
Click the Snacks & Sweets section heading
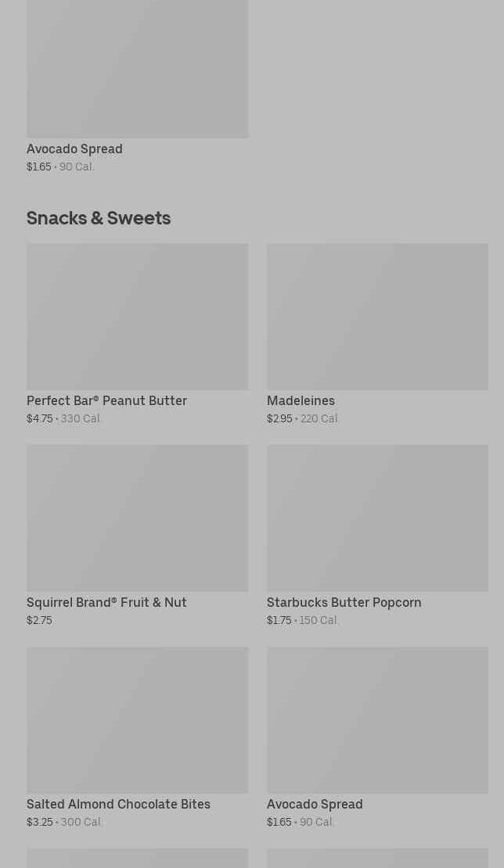click(x=99, y=218)
